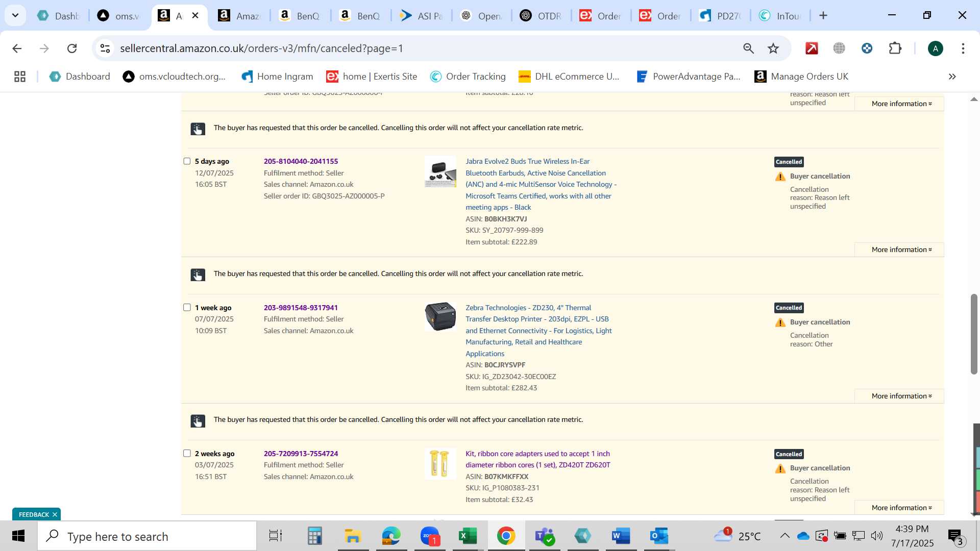
Task: Open the globe extension icon in toolbar
Action: click(x=839, y=48)
